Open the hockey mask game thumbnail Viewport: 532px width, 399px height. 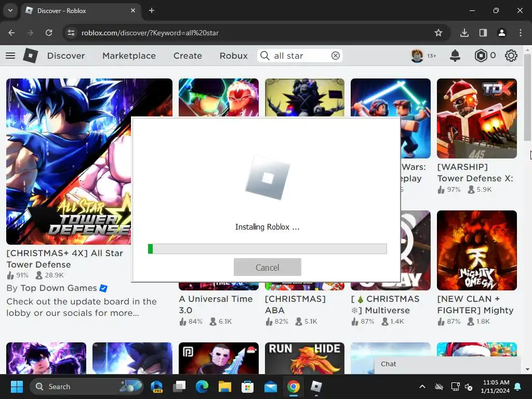pos(219,358)
